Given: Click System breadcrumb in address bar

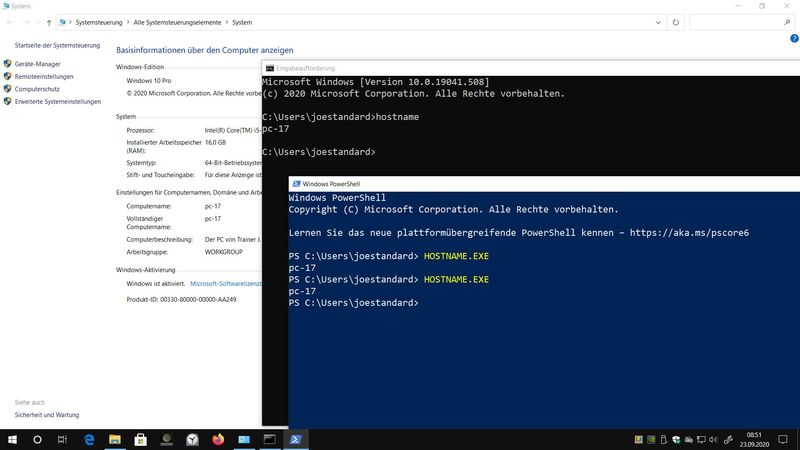Looking at the screenshot, I should coord(242,22).
